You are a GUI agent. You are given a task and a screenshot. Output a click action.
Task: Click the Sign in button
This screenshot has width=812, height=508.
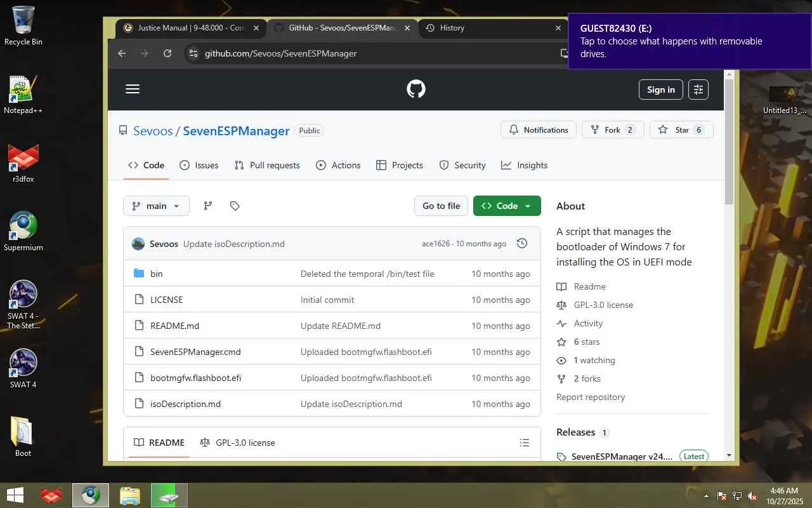(x=661, y=90)
